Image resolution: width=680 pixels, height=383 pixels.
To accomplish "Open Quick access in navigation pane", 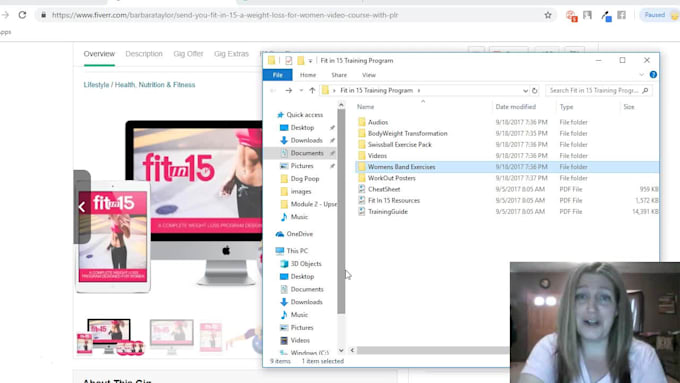I will pos(304,115).
